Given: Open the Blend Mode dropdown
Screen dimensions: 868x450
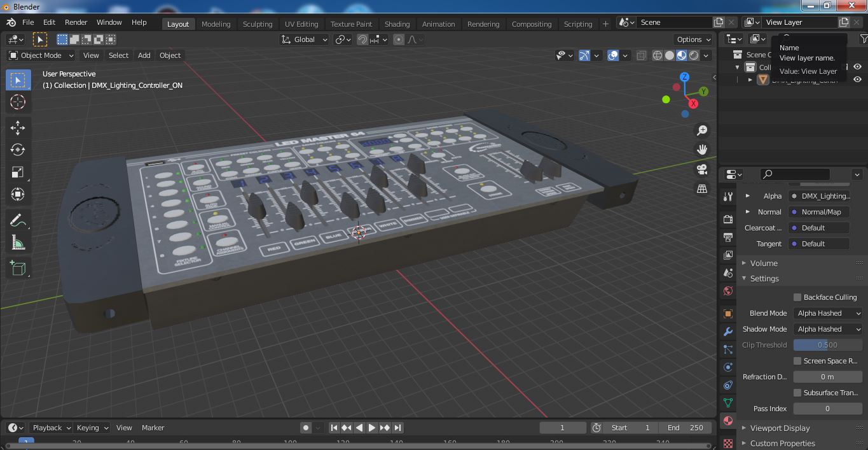Looking at the screenshot, I should [828, 313].
